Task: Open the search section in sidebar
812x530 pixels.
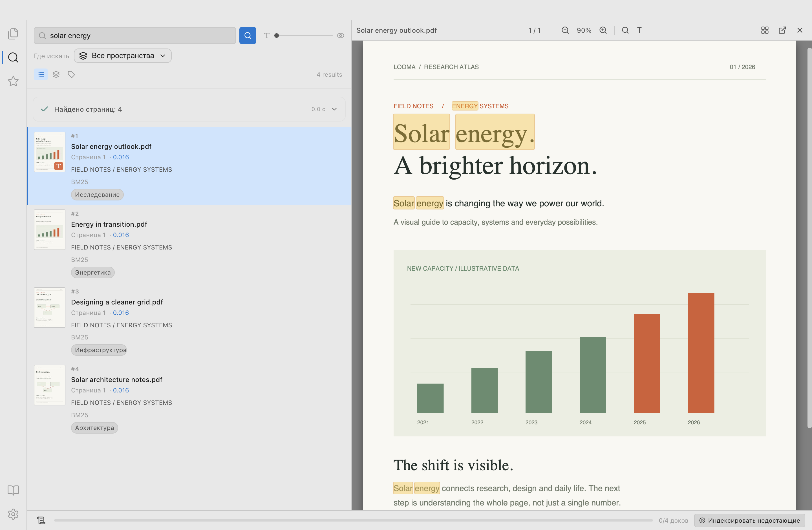Action: pos(13,57)
